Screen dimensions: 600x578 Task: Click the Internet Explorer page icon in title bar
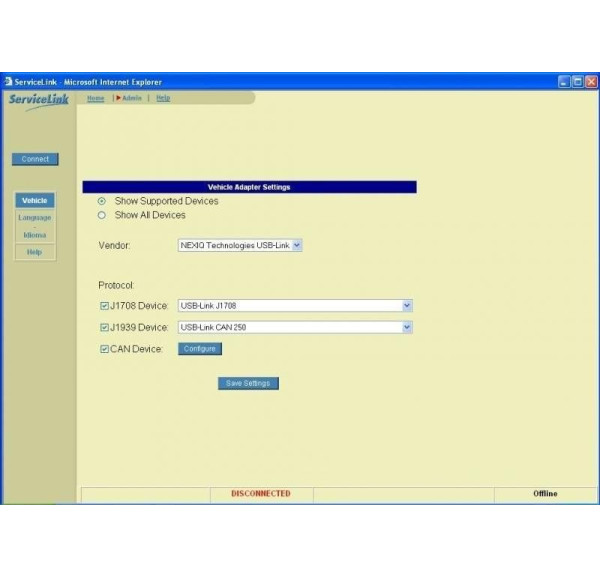9,81
